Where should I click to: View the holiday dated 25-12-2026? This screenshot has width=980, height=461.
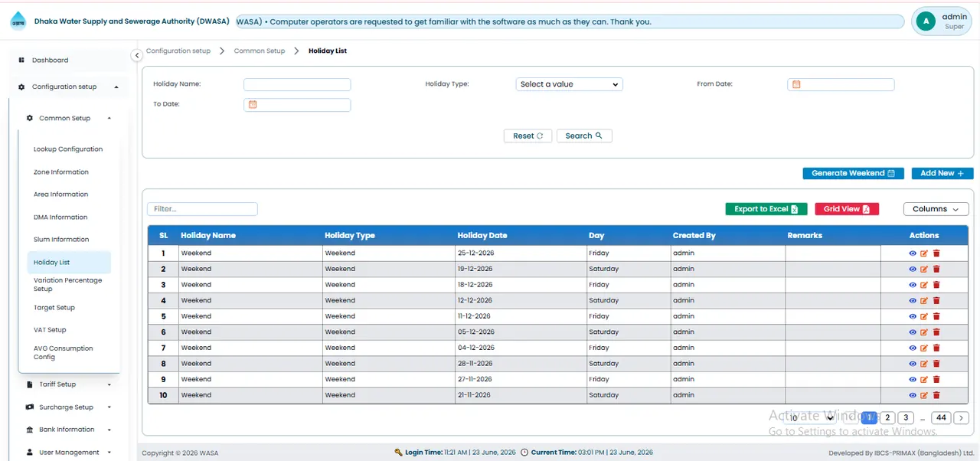click(x=913, y=253)
